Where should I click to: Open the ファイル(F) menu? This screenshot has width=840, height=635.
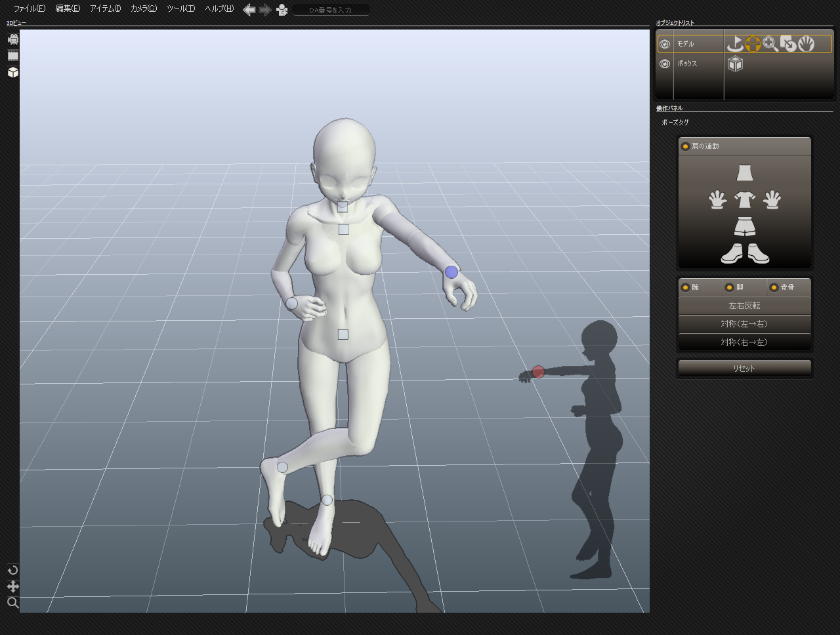[x=30, y=9]
